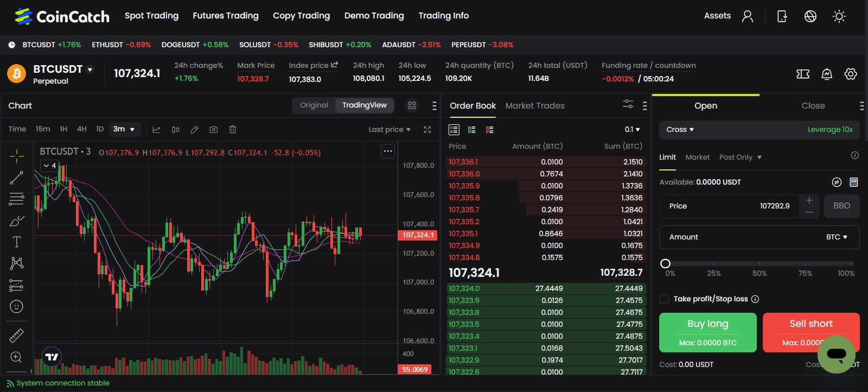Screen dimensions: 868x392
Task: Show asks-only order book view
Action: coord(489,129)
